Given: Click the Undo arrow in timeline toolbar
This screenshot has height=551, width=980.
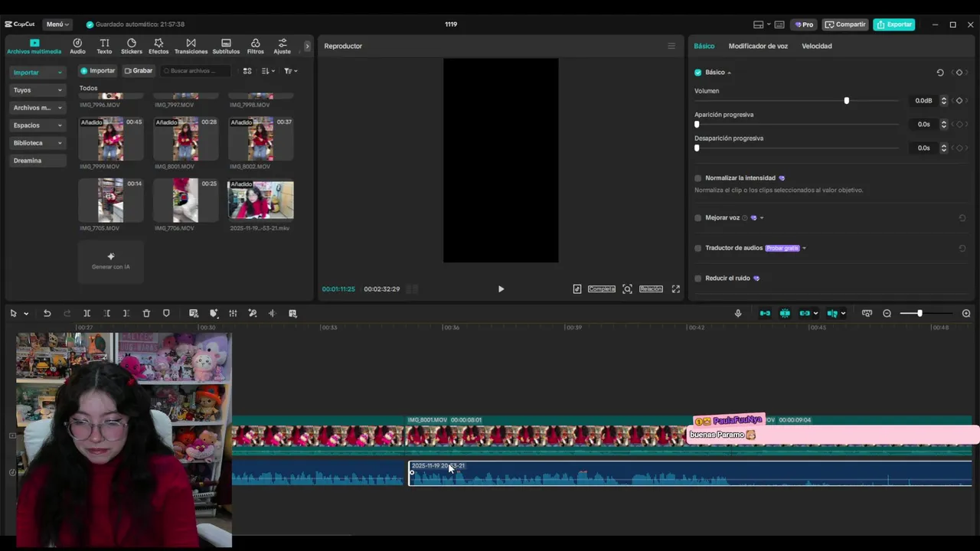Looking at the screenshot, I should 47,313.
